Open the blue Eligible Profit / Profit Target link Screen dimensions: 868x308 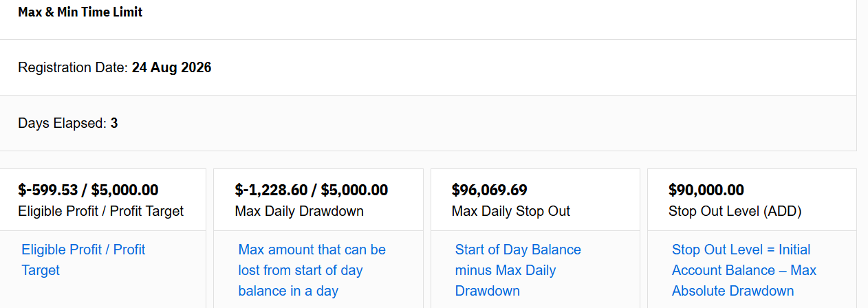pyautogui.click(x=83, y=260)
